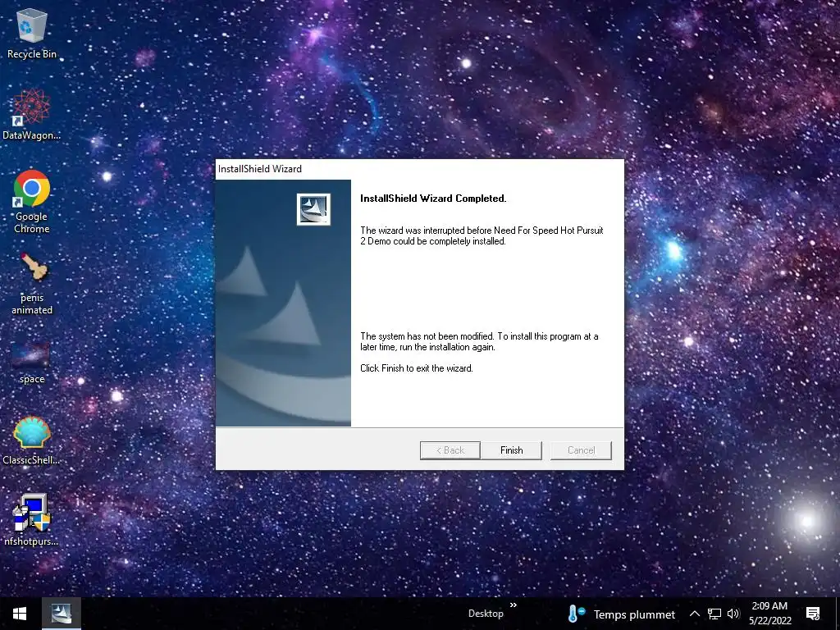
Task: Click the disabled Back button
Action: click(450, 450)
